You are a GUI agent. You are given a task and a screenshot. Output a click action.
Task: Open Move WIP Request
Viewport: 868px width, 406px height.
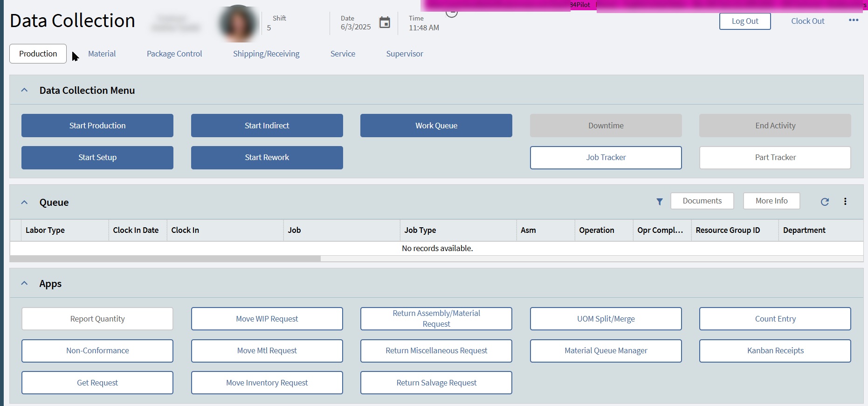pos(267,319)
